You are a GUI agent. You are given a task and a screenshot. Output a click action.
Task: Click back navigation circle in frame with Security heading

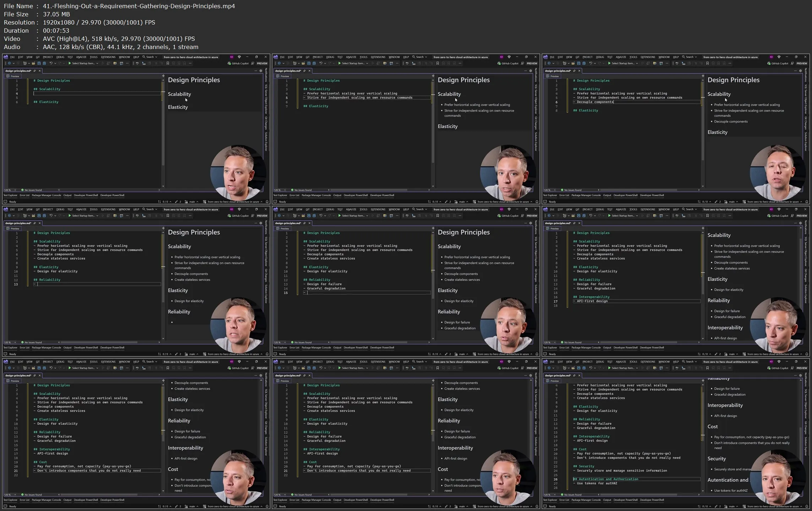[549, 368]
